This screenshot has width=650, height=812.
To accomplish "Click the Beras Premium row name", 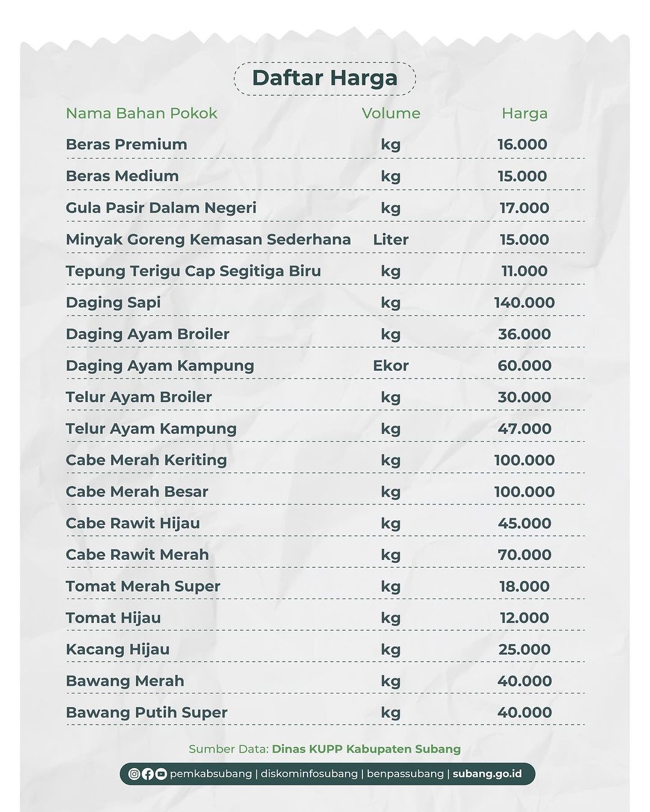I will pyautogui.click(x=126, y=144).
